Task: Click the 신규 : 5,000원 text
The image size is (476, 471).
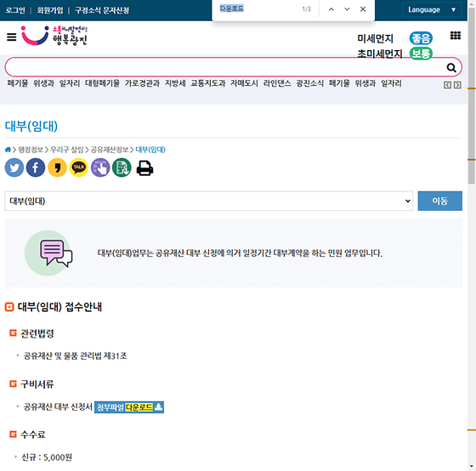Action: point(47,457)
